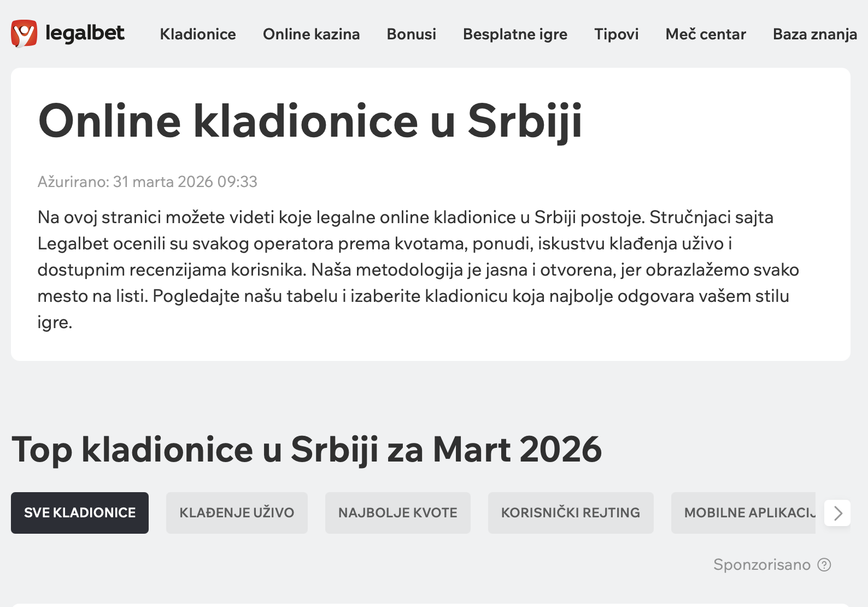The image size is (868, 607).
Task: Click the Top kladionice u Srbiji heading
Action: (306, 450)
